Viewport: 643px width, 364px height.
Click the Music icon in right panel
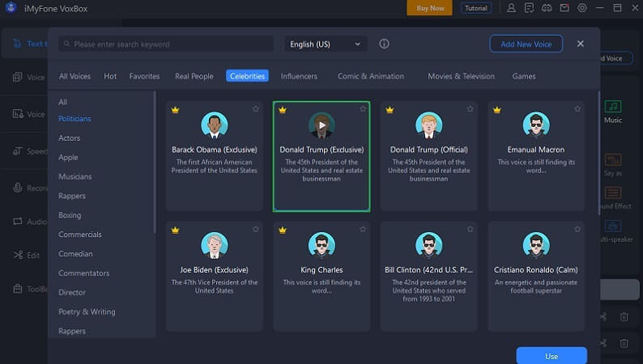point(613,107)
